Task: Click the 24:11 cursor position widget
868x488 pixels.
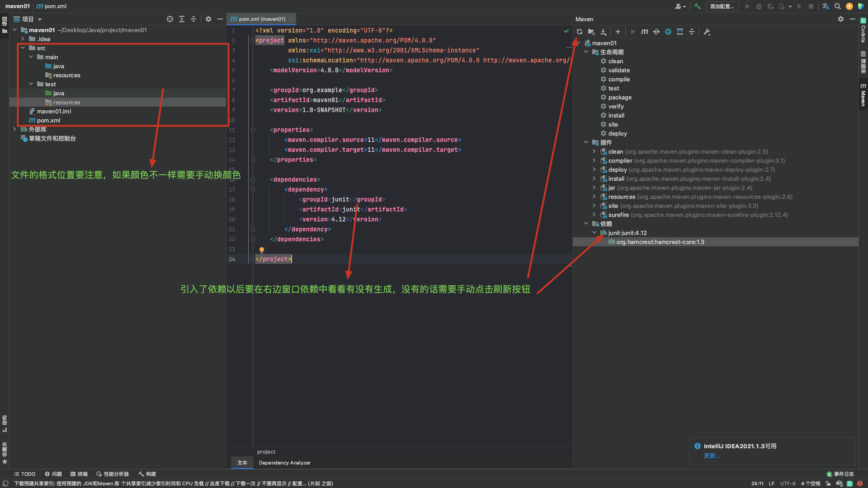Action: pyautogui.click(x=757, y=483)
